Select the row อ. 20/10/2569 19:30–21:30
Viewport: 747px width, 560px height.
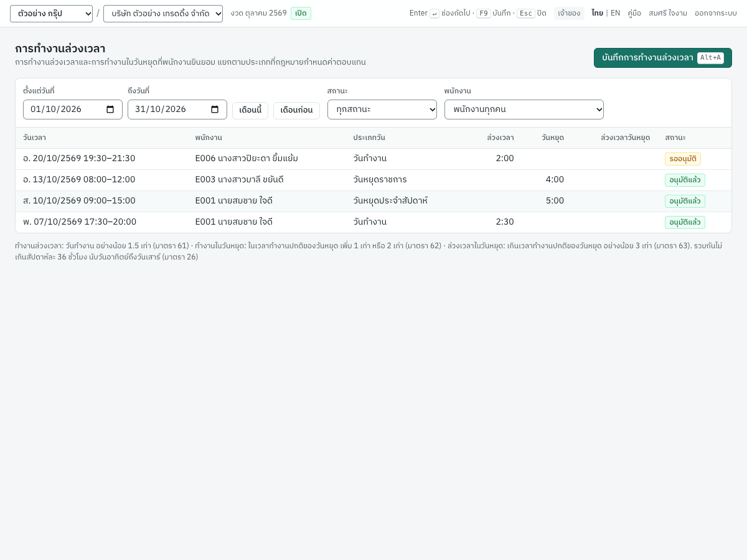click(374, 159)
